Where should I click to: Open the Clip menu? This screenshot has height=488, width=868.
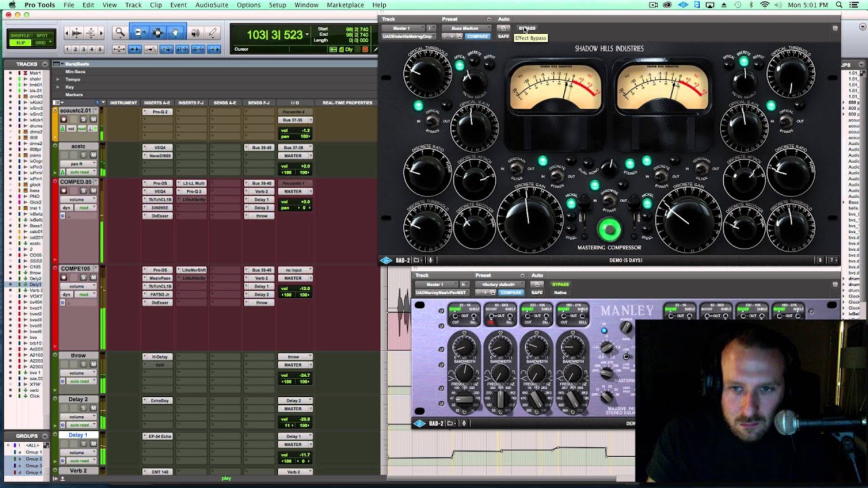click(x=156, y=5)
